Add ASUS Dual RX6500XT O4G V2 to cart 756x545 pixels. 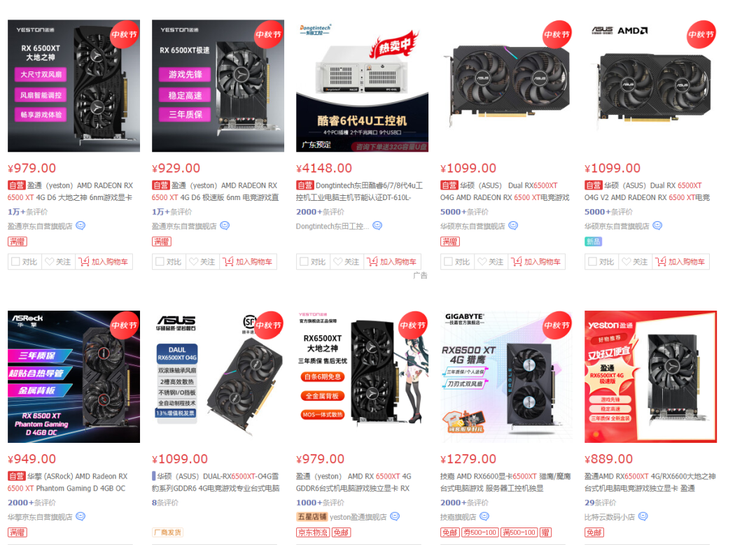[681, 262]
